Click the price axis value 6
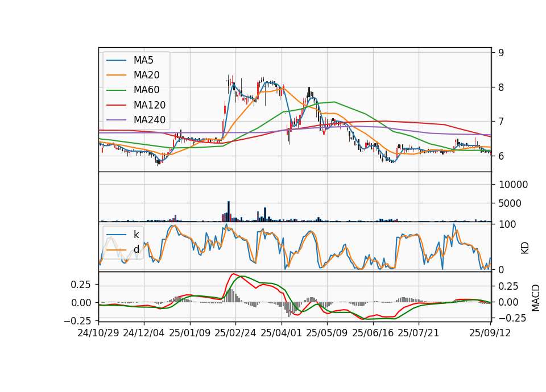The image size is (546, 392). click(x=501, y=156)
